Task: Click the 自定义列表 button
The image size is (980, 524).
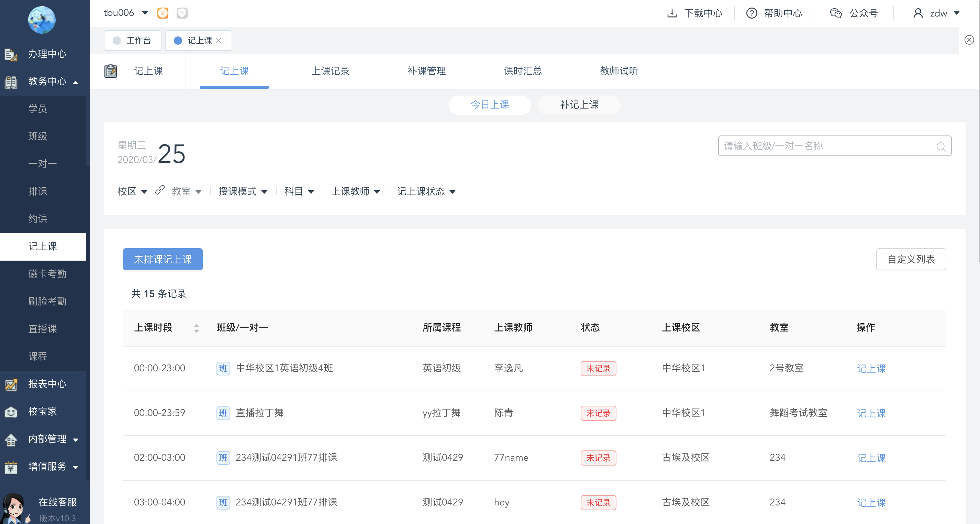Action: click(x=911, y=259)
